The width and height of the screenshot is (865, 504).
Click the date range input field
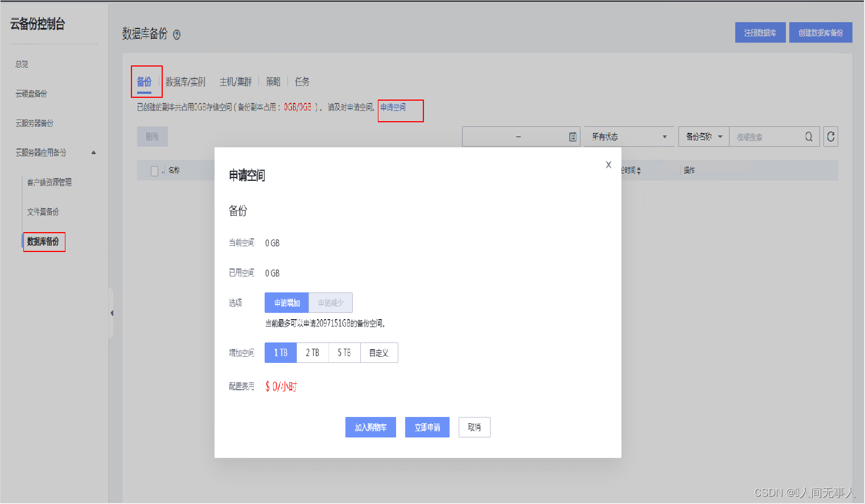click(521, 137)
